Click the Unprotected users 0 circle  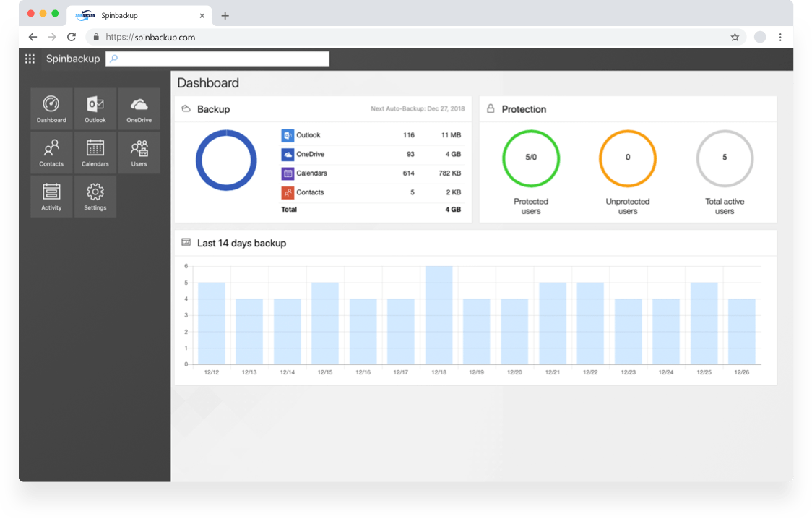[628, 158]
